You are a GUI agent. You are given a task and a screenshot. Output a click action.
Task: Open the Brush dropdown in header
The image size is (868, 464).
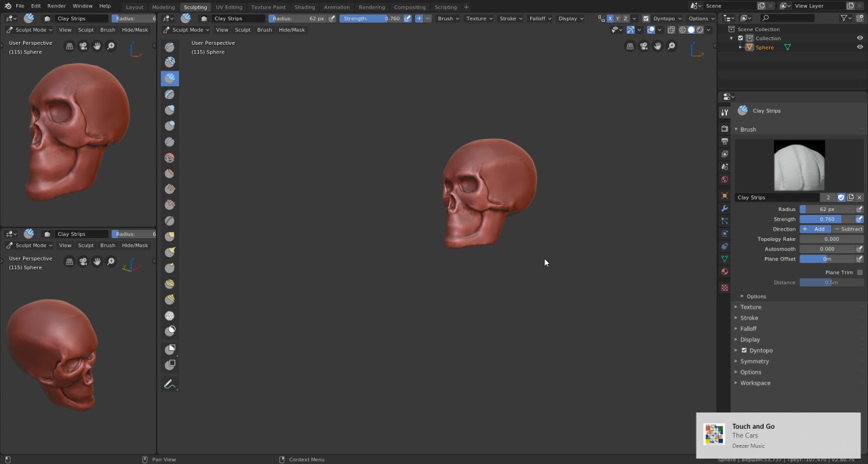[x=448, y=18]
